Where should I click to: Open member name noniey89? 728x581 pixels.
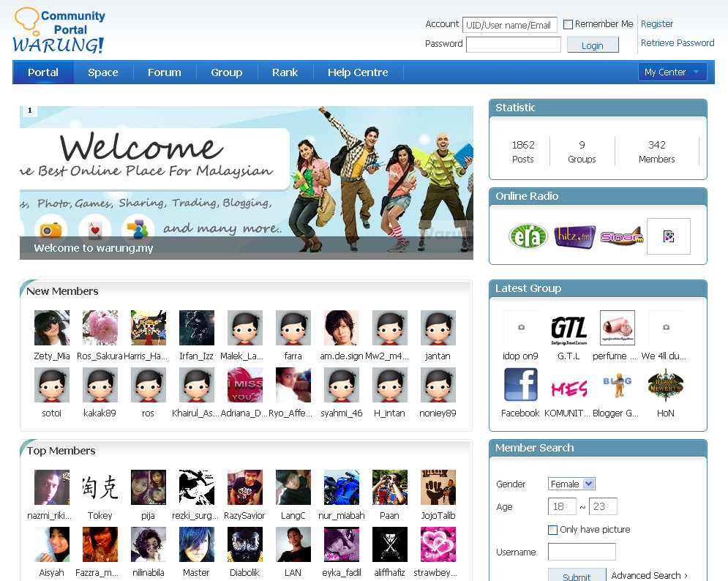(x=438, y=413)
